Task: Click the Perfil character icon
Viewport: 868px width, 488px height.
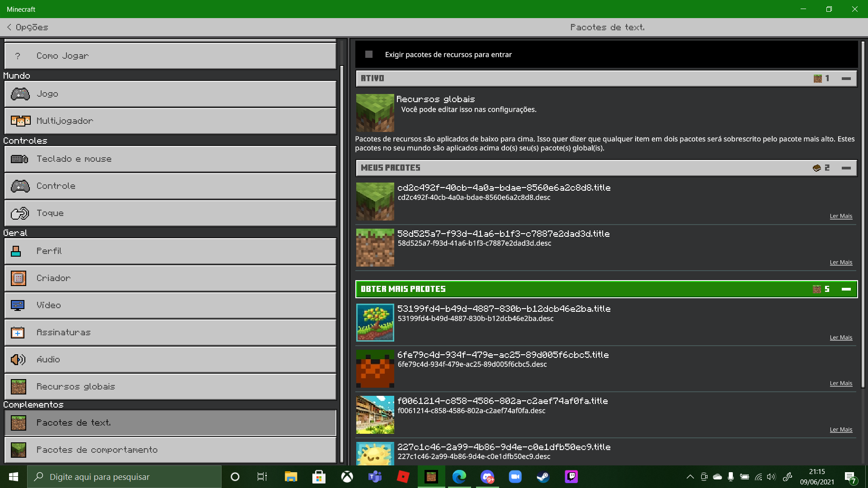Action: 16,251
